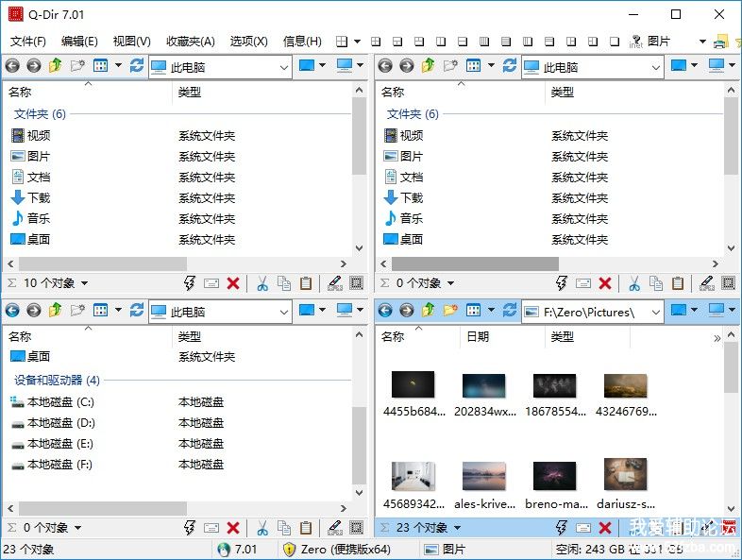Refresh the F:\Zero\Pictures pane
Viewport: 742px width, 560px height.
pos(510,310)
